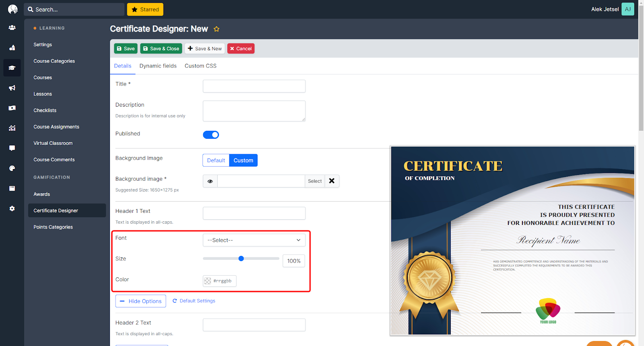Open Course Assignments menu item
644x346 pixels.
(x=56, y=127)
